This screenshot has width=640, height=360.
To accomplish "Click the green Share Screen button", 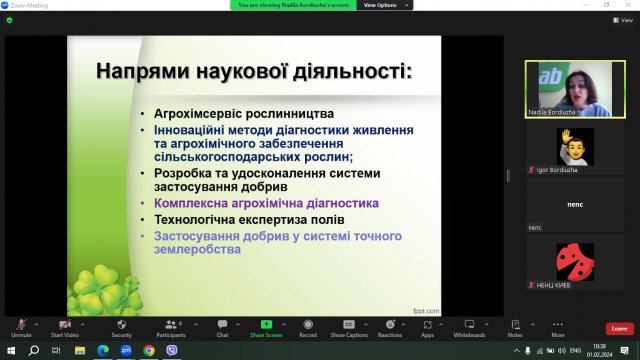I will 266,329.
